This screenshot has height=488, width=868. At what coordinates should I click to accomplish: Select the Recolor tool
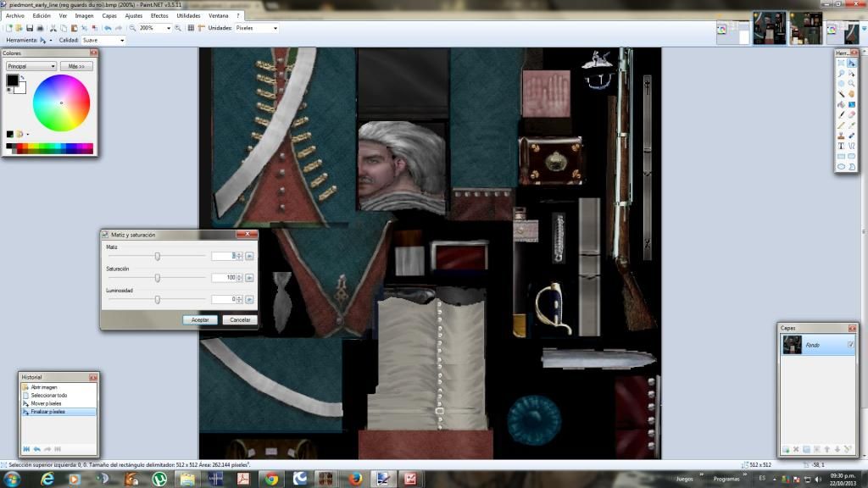(851, 136)
